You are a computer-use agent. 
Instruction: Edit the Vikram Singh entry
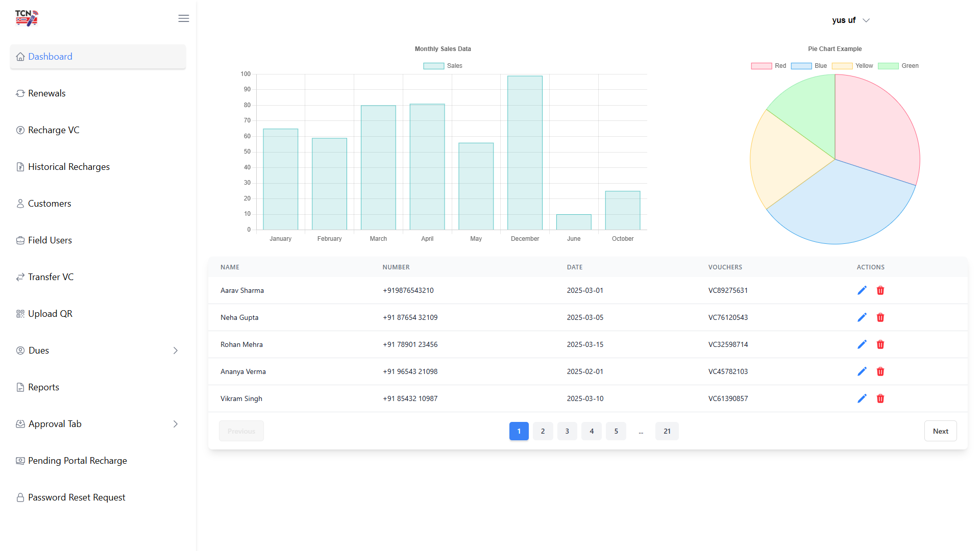click(x=862, y=398)
